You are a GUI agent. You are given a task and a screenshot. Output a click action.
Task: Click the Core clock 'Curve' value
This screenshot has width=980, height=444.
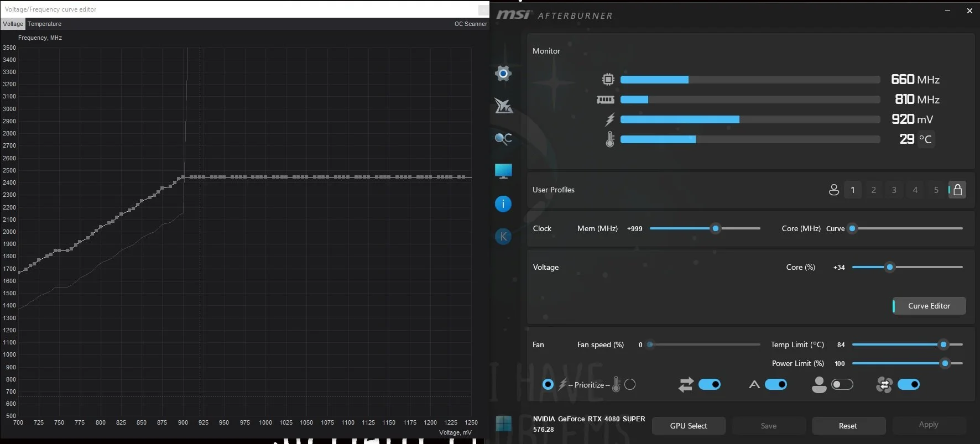click(835, 228)
